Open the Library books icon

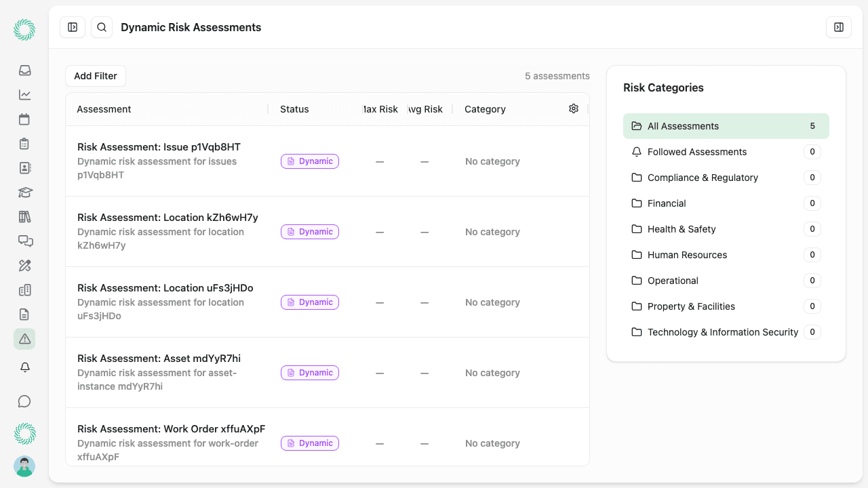[x=24, y=217]
